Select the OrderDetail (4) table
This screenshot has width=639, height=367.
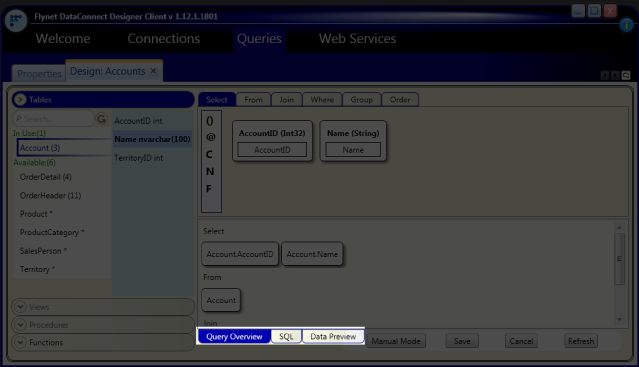[x=46, y=177]
